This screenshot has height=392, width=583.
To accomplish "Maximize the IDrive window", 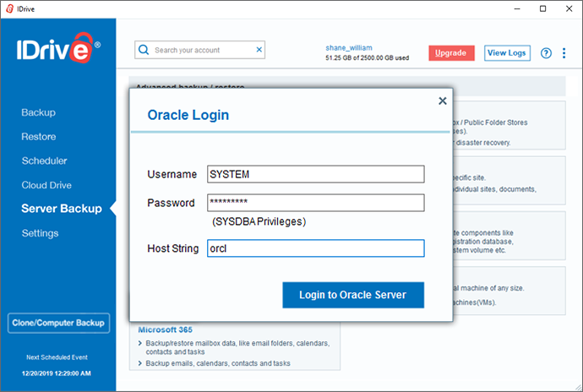I will click(542, 9).
